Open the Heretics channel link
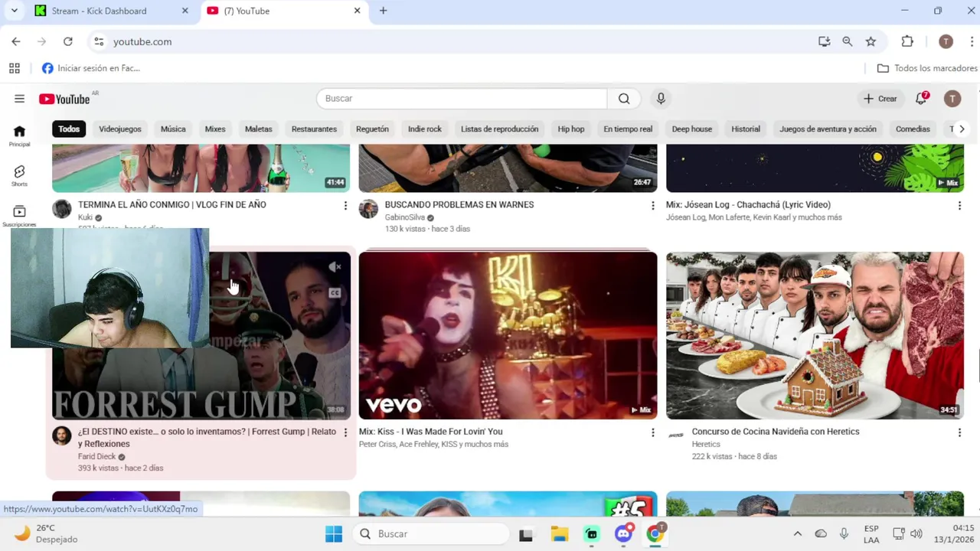The image size is (980, 551). [706, 444]
